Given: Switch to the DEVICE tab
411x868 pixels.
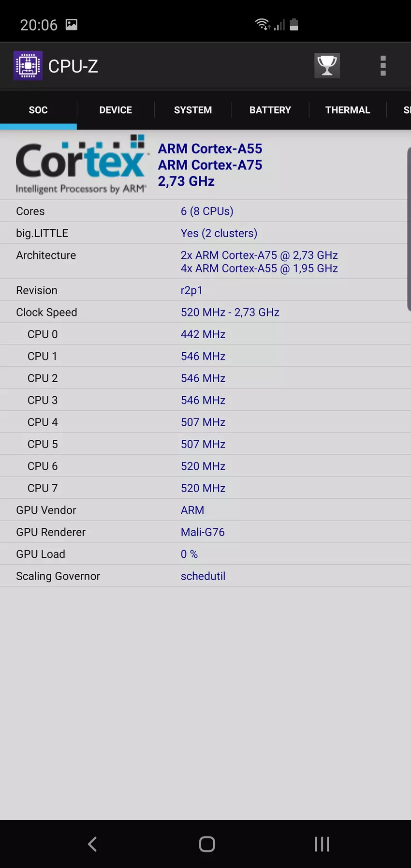Looking at the screenshot, I should point(116,110).
